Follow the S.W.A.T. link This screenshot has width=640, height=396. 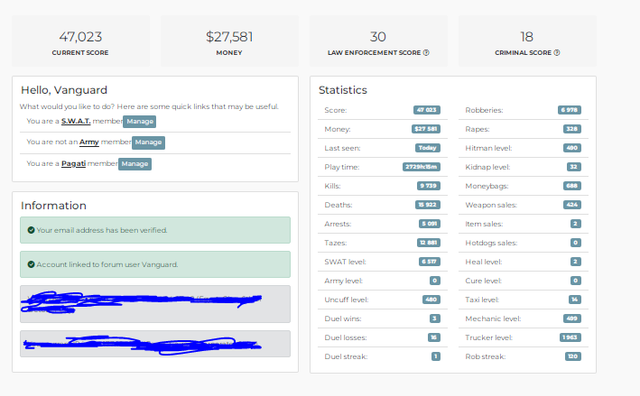click(76, 121)
